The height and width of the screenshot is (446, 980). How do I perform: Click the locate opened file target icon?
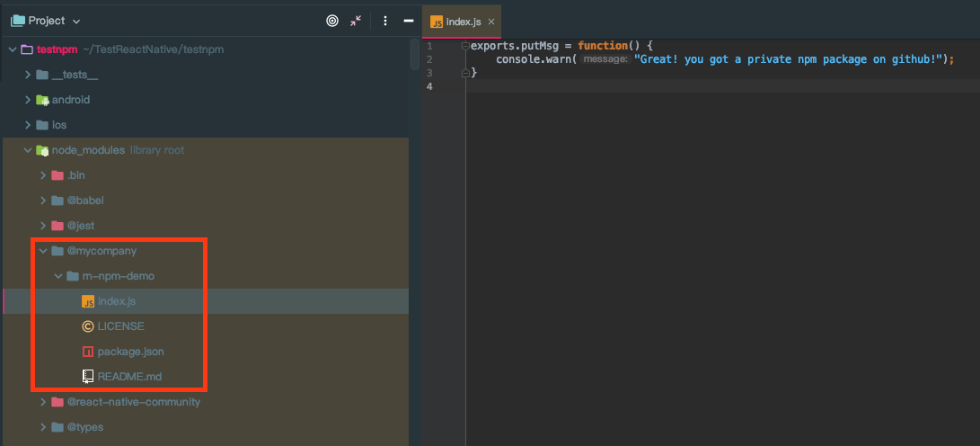(332, 21)
